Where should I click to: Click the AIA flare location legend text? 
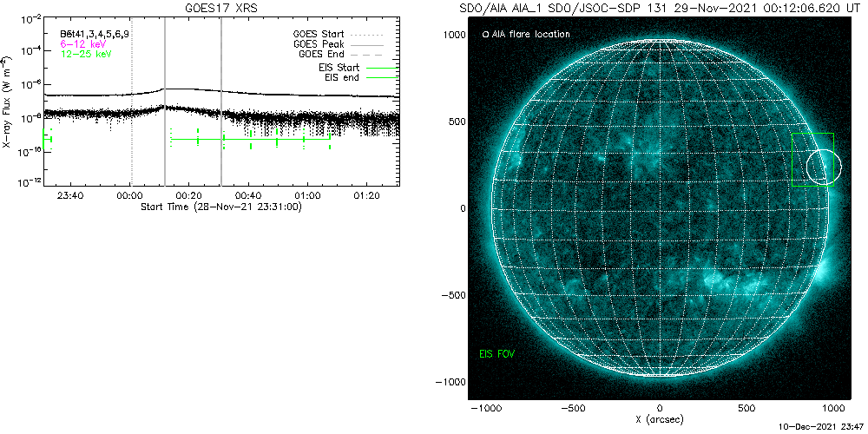(x=530, y=35)
